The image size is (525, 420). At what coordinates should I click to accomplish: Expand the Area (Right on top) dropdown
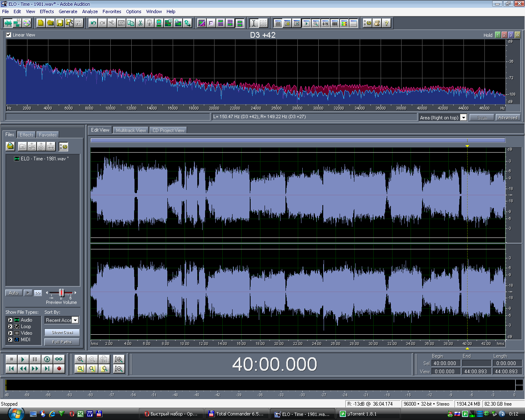(x=463, y=118)
